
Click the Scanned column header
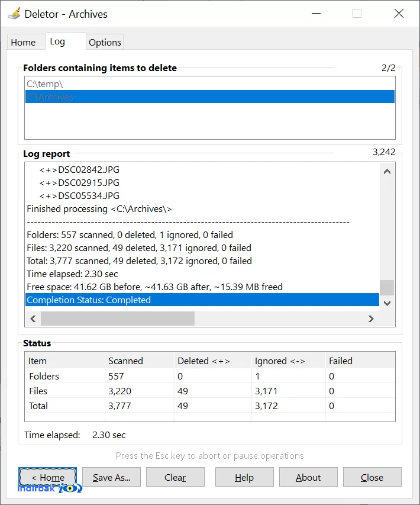tap(140, 361)
